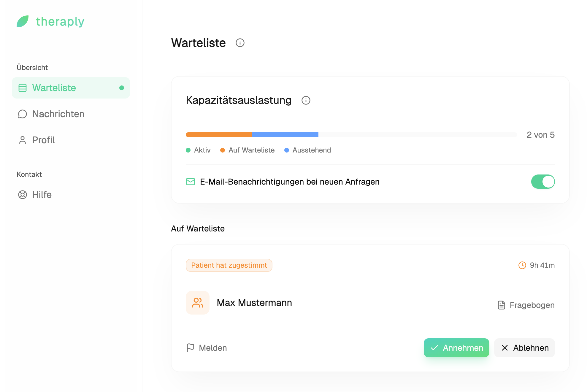
Task: Click Max Mustermann's patient avatar icon
Action: click(197, 303)
